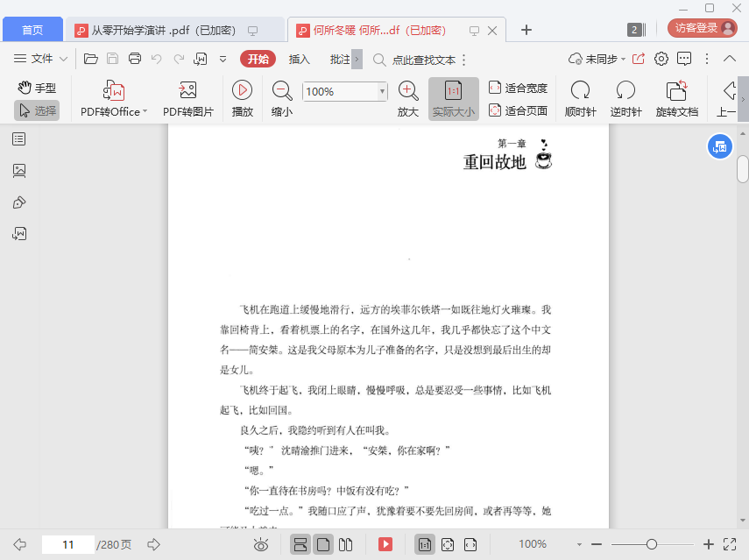This screenshot has width=749, height=560.
Task: Adjust the zoom slider handle
Action: (652, 544)
